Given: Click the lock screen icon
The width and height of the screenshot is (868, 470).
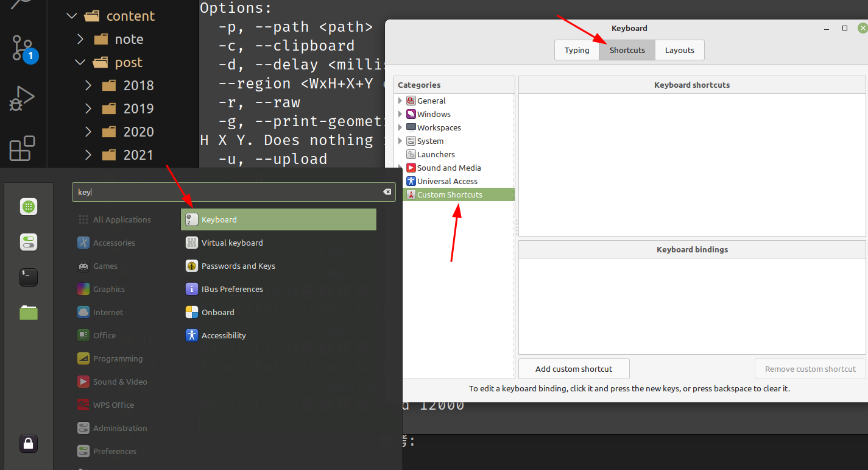Looking at the screenshot, I should coord(29,443).
